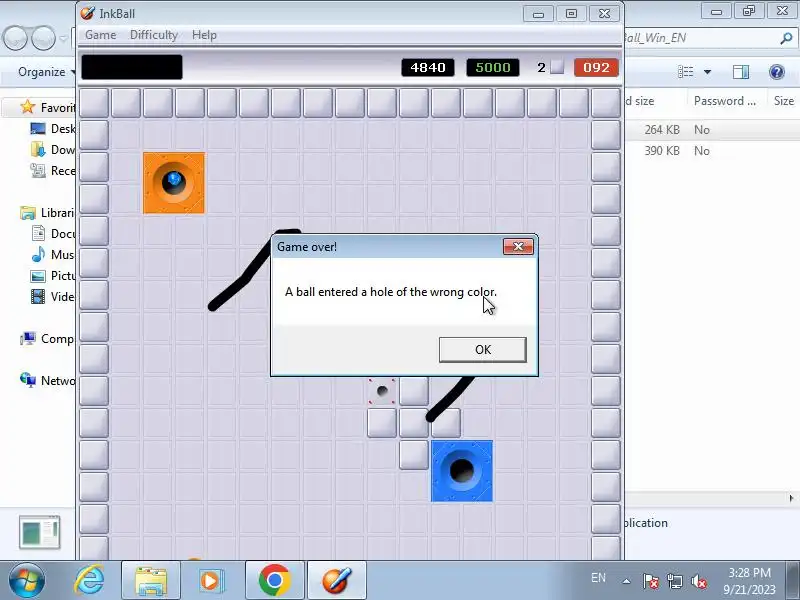
Task: Click the Explorer horizontal scrollbar right arrow
Action: [x=791, y=498]
